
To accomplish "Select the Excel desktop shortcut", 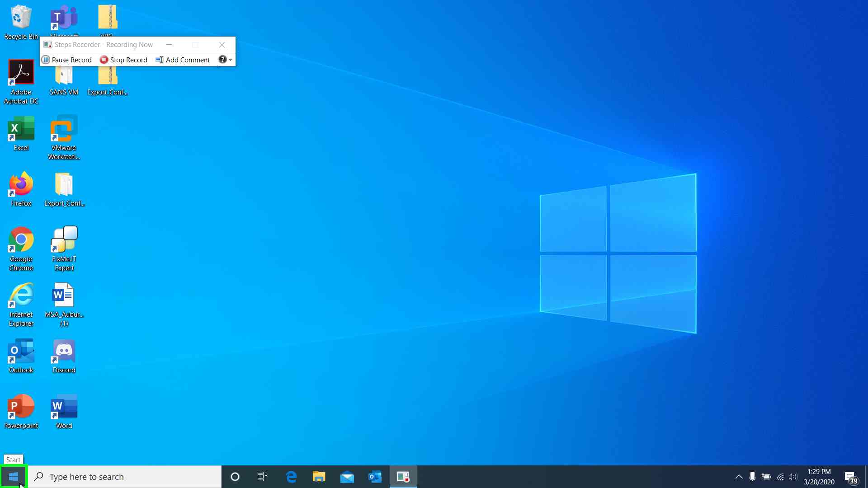I will pos(21,133).
